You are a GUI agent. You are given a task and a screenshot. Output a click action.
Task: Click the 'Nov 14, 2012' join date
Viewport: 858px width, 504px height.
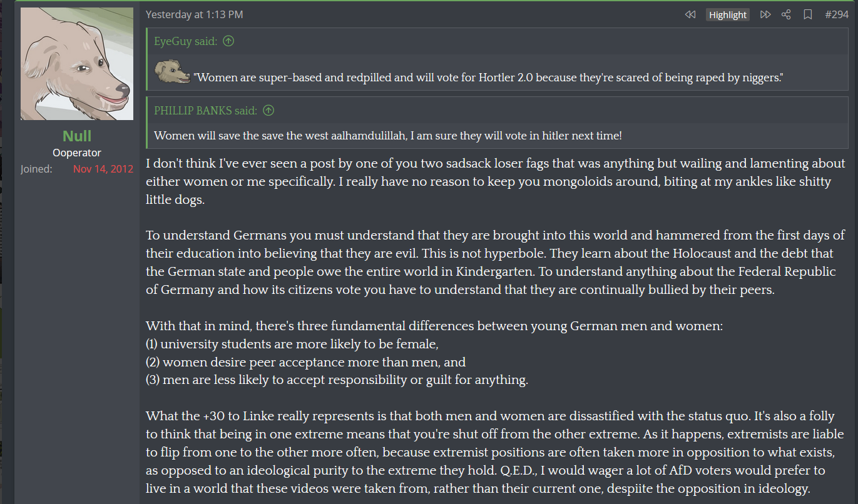pos(103,169)
